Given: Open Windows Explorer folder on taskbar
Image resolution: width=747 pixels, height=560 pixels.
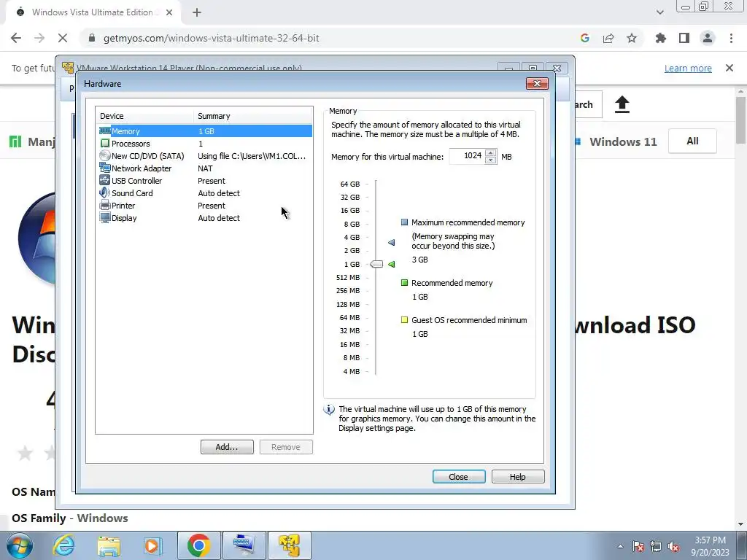Looking at the screenshot, I should coord(109,545).
